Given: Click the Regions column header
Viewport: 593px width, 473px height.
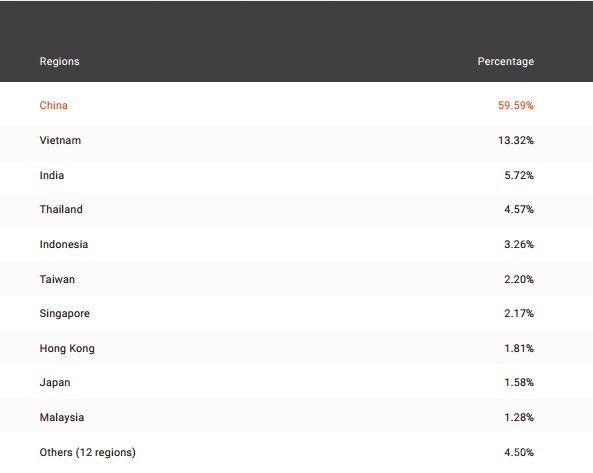Looking at the screenshot, I should click(59, 61).
